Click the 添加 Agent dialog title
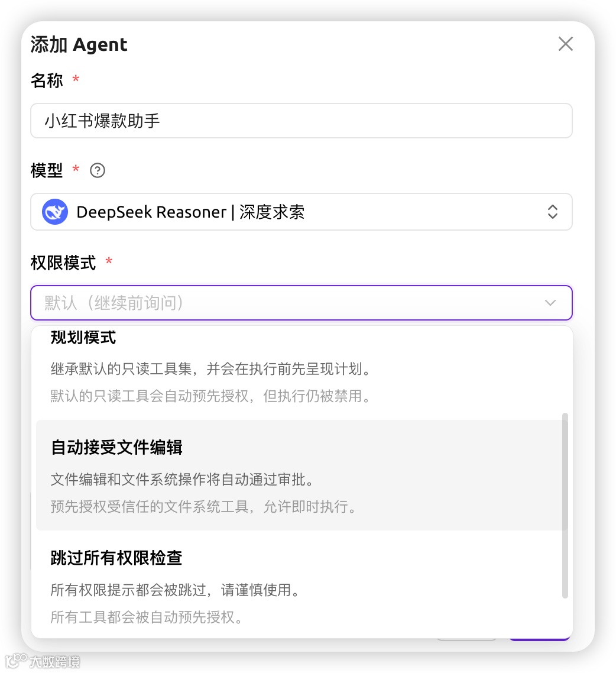The width and height of the screenshot is (616, 673). 79,44
